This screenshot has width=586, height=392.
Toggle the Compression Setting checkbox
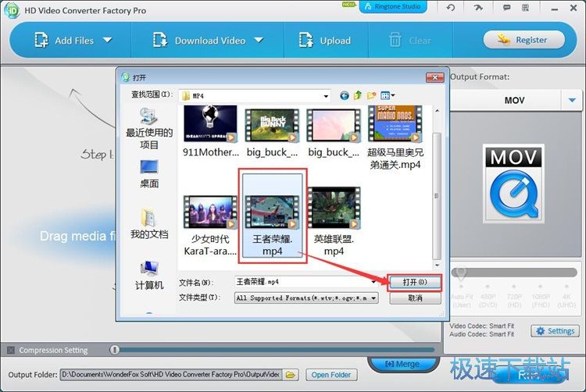coord(11,351)
